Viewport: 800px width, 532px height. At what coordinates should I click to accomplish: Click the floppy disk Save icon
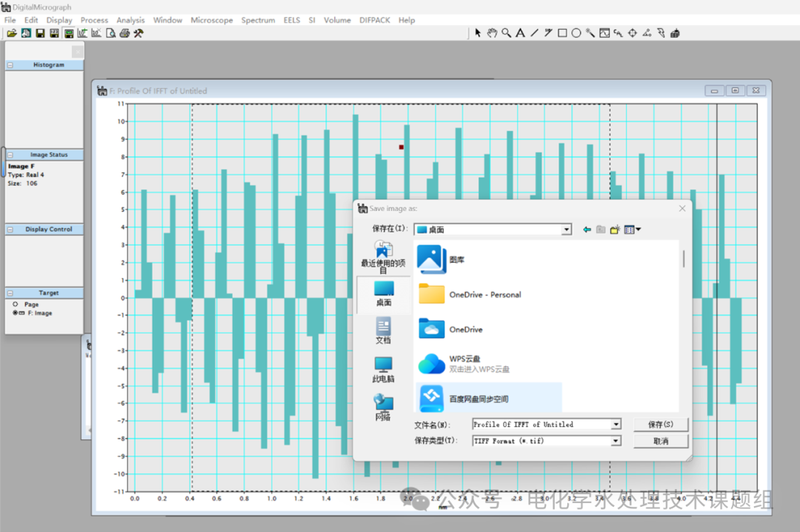[40, 33]
